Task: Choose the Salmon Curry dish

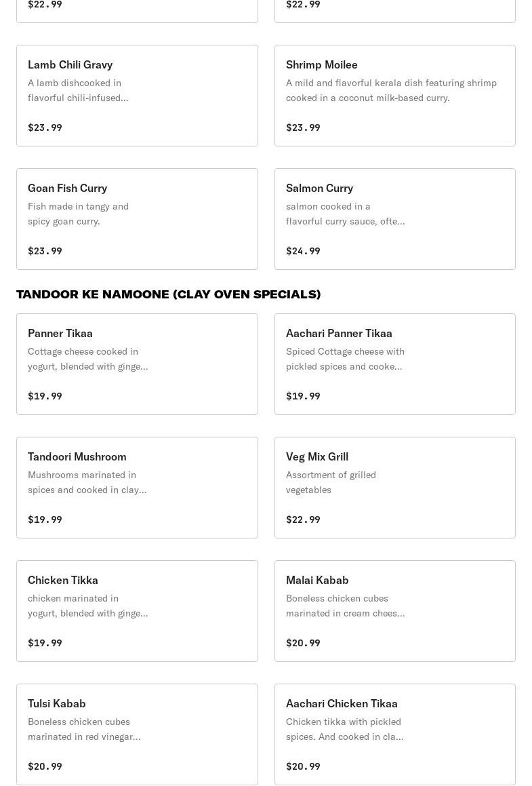Action: (394, 219)
